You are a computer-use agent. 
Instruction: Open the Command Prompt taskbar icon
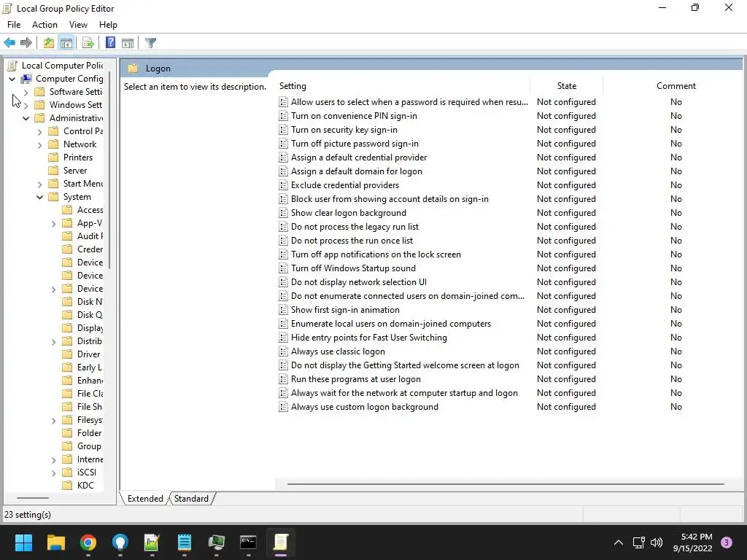coord(248,542)
